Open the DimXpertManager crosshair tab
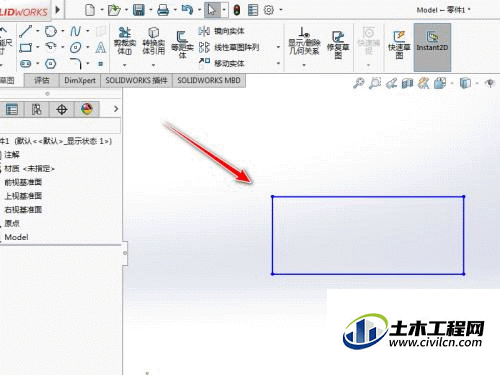This screenshot has width=500, height=375. (x=62, y=109)
